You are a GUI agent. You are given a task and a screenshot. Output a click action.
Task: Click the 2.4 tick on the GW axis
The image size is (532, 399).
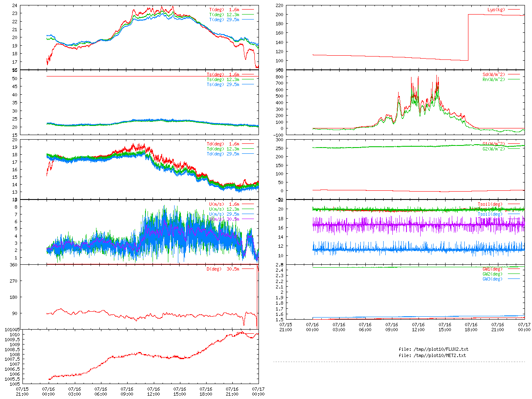[280, 271]
